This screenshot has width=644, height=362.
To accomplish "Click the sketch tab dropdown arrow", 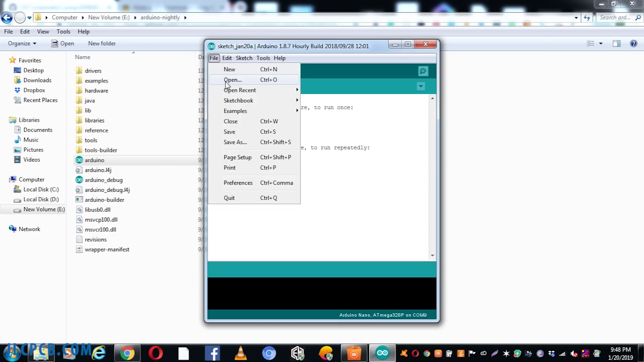I will [x=421, y=86].
